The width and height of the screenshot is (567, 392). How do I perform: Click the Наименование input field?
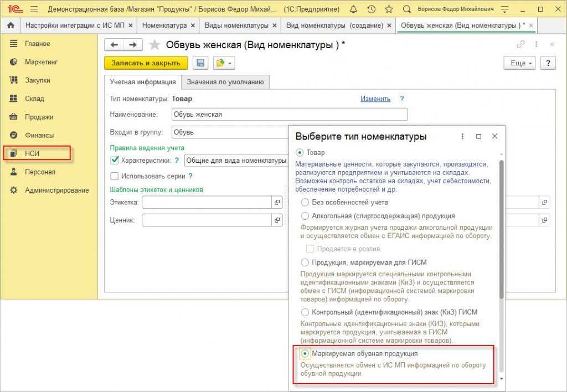click(290, 114)
